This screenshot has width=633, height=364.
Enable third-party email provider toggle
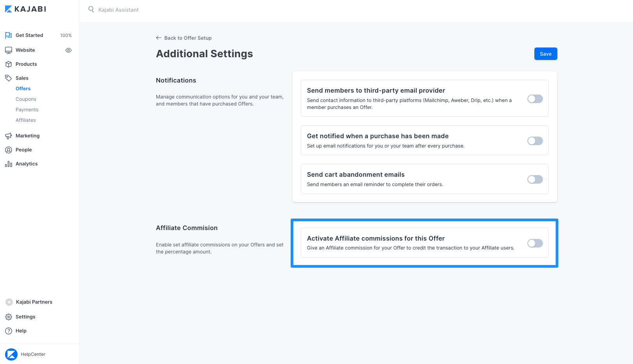535,99
